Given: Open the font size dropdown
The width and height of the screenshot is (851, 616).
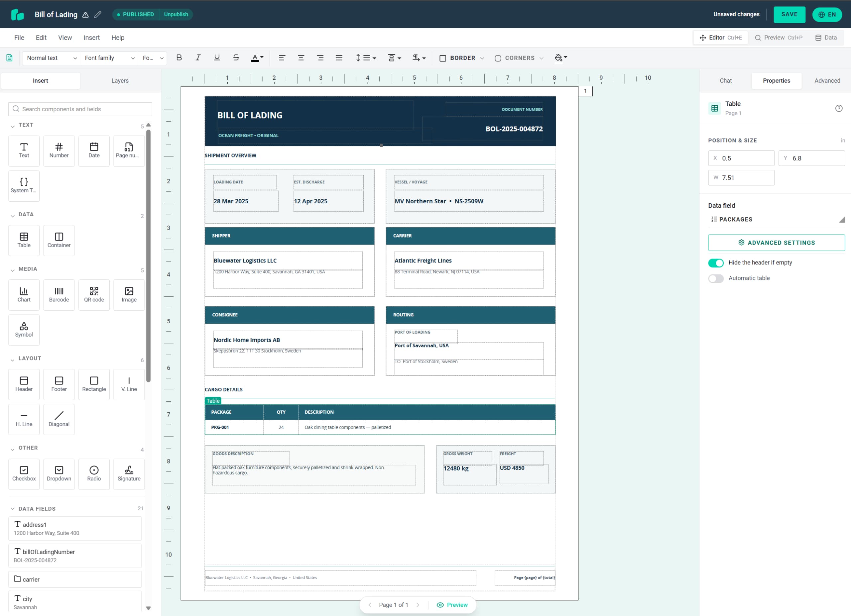Looking at the screenshot, I should tap(152, 58).
